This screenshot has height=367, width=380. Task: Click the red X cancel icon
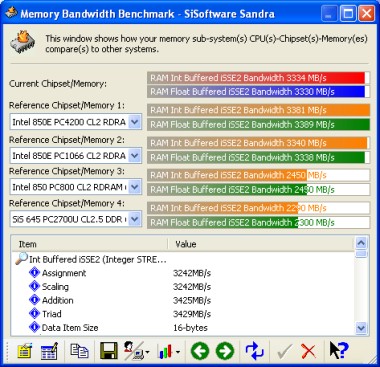pos(308,351)
